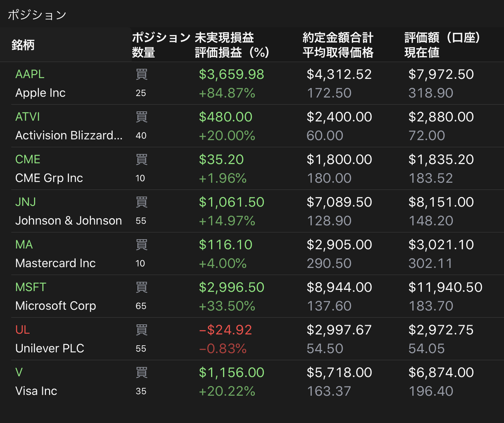Screen dimensions: 504x423
Task: Sort by ポジション数量 column header
Action: pyautogui.click(x=161, y=45)
